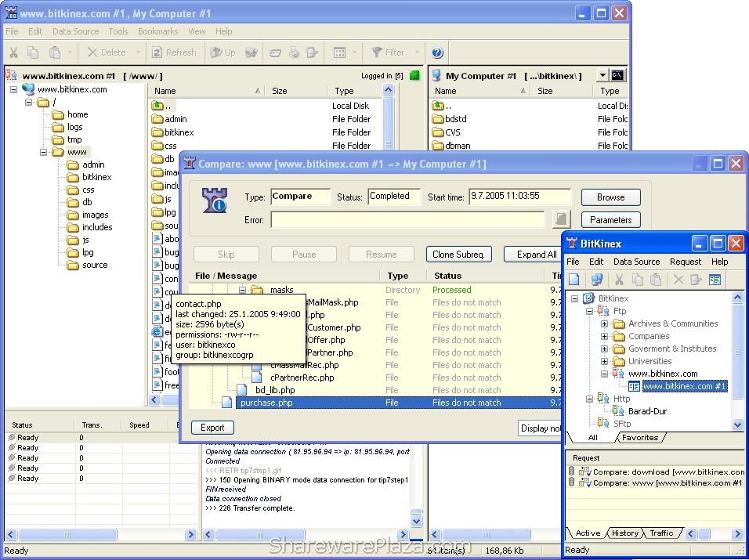749x560 pixels.
Task: Select the SFtp node in BitKinex tree
Action: [x=622, y=424]
